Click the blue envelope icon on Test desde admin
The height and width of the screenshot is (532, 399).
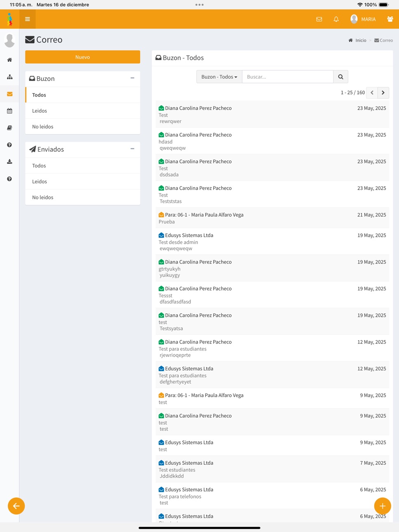point(161,235)
